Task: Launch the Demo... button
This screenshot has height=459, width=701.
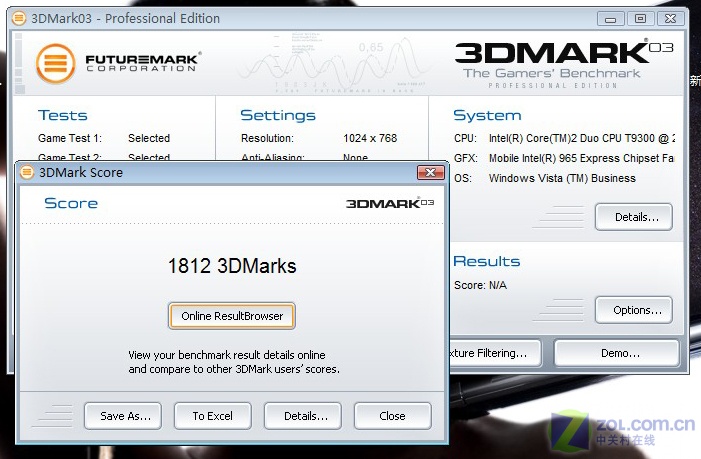Action: click(x=617, y=353)
